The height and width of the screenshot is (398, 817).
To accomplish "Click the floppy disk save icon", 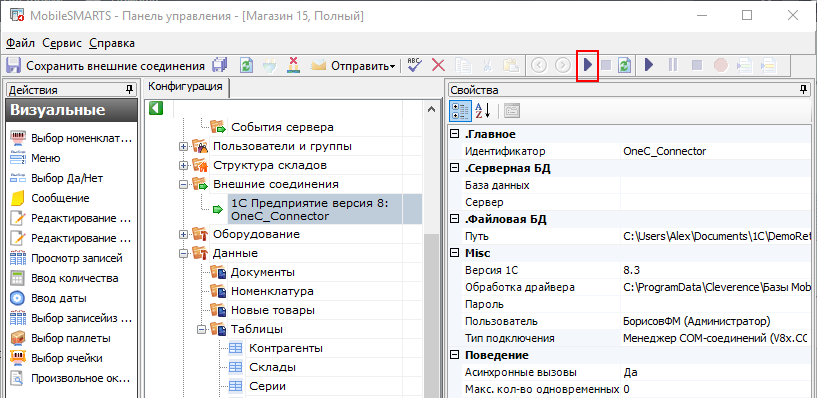I will click(13, 66).
